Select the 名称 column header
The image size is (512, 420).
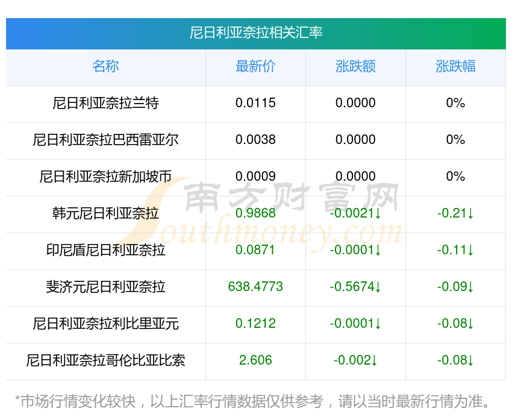click(x=105, y=66)
